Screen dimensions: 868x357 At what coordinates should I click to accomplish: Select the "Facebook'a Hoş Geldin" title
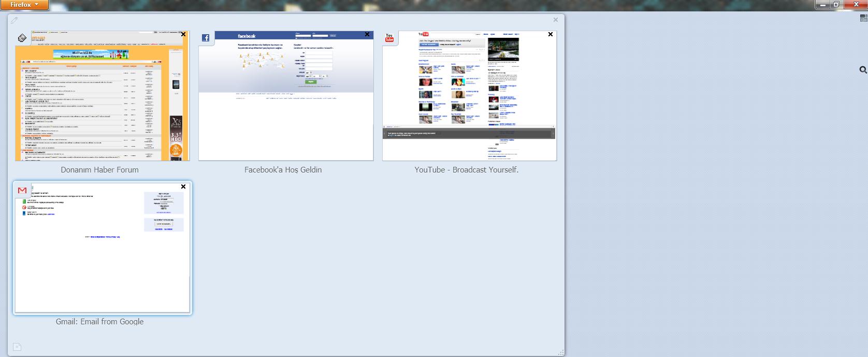tap(283, 170)
